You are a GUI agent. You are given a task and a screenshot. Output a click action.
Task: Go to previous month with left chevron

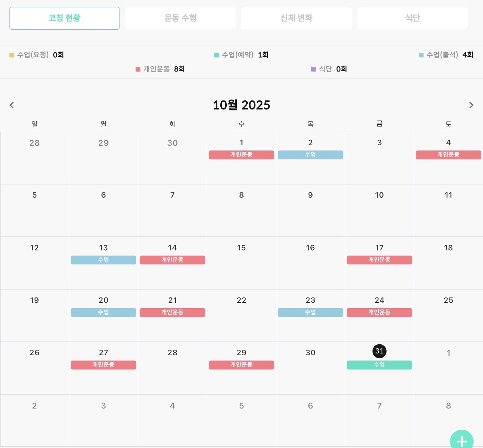coord(12,105)
